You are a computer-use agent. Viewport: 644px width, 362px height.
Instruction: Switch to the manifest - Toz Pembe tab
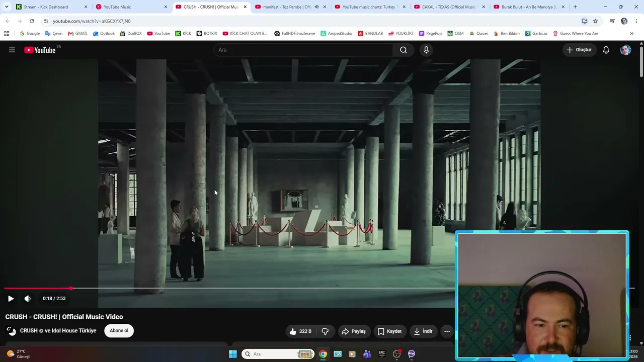pyautogui.click(x=290, y=7)
